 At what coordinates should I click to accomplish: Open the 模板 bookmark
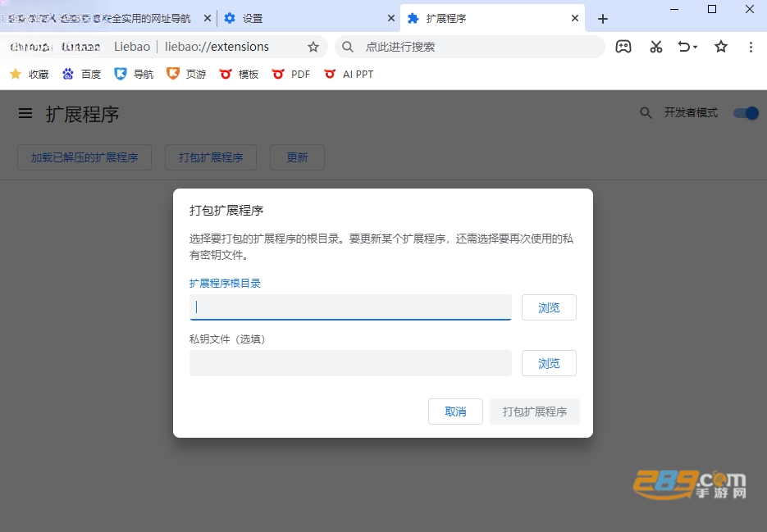coord(239,74)
